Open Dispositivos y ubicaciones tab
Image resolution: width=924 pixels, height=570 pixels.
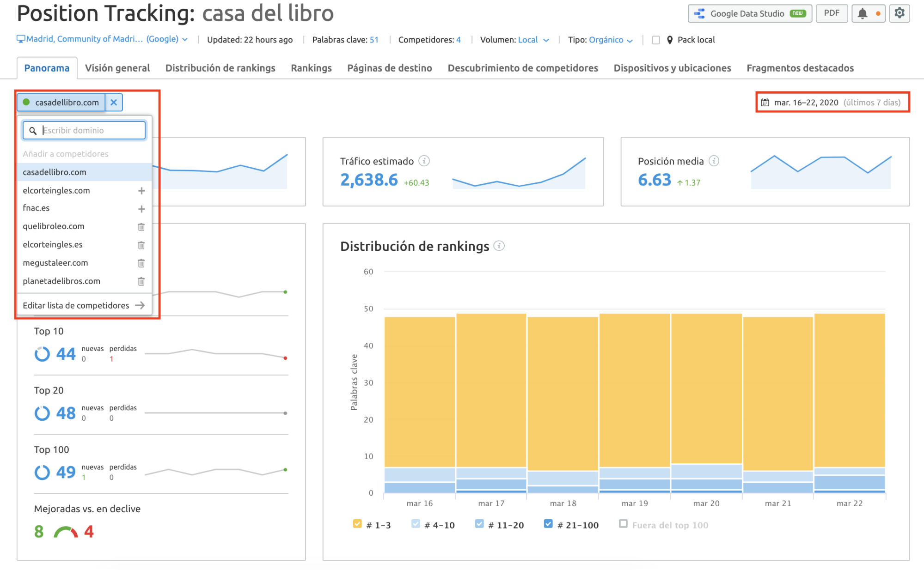point(672,68)
